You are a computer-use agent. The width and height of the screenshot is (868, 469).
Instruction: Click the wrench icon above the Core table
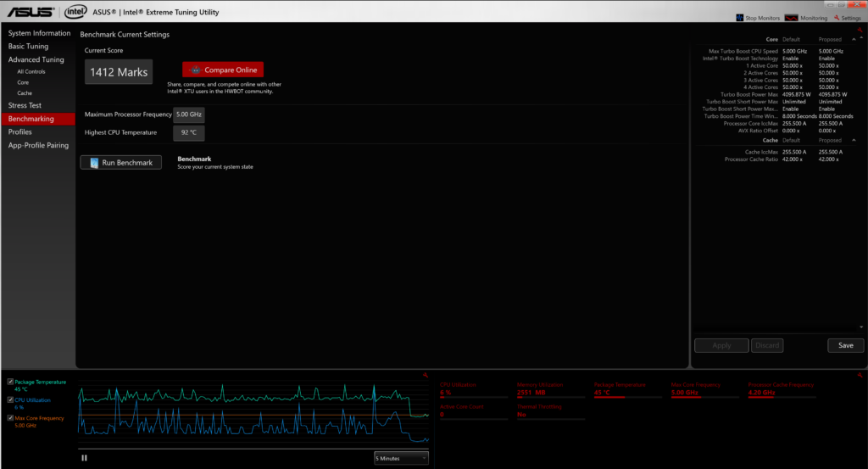tap(860, 30)
